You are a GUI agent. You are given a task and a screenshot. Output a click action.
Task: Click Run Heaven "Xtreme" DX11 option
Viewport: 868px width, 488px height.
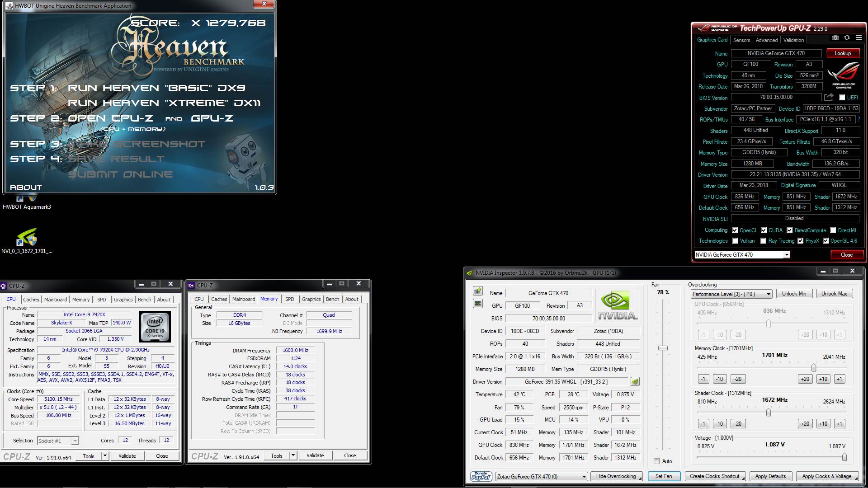pyautogui.click(x=164, y=103)
